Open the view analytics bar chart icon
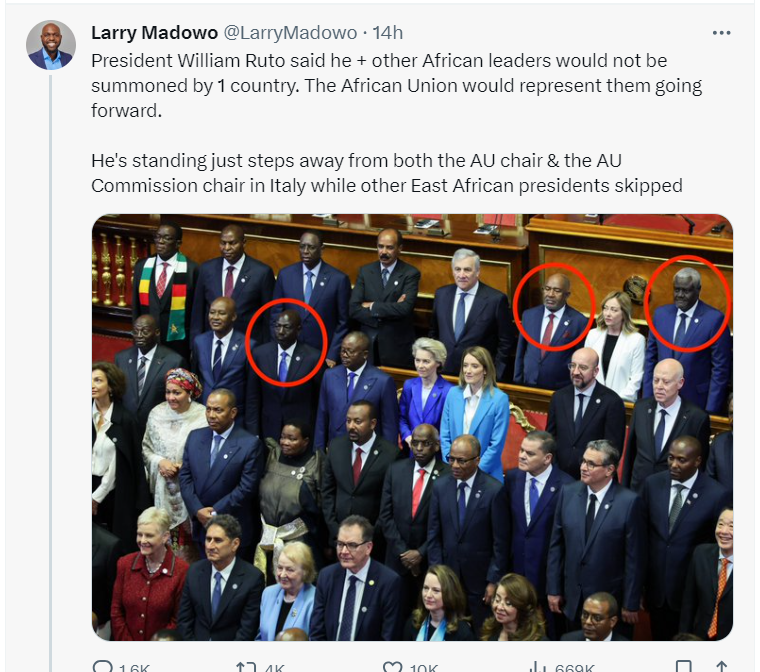Viewport: 760px width, 672px height. pyautogui.click(x=538, y=667)
